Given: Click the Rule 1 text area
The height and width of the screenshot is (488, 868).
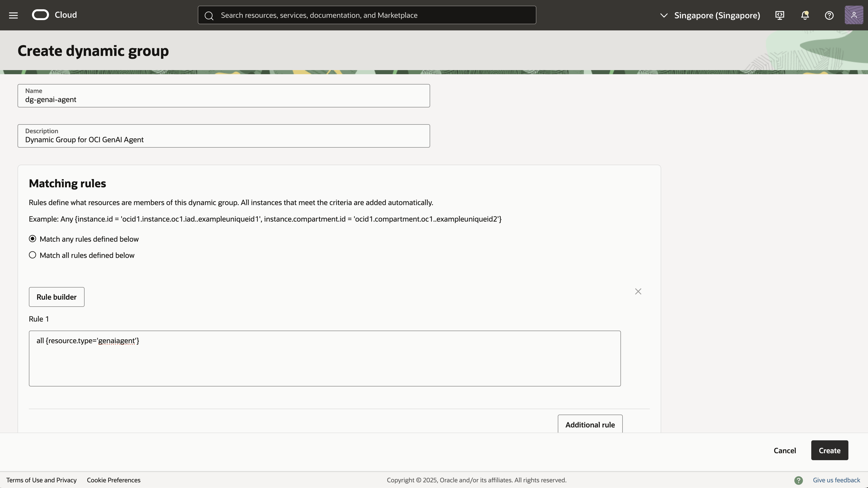Looking at the screenshot, I should [324, 358].
